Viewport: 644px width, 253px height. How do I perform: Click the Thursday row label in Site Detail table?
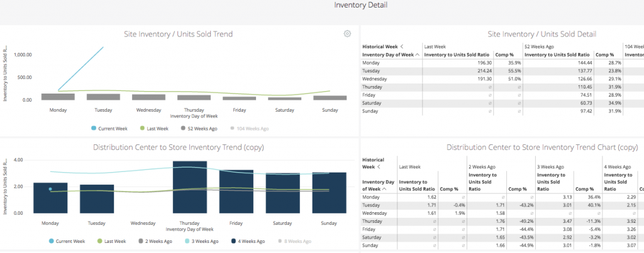pyautogui.click(x=372, y=87)
